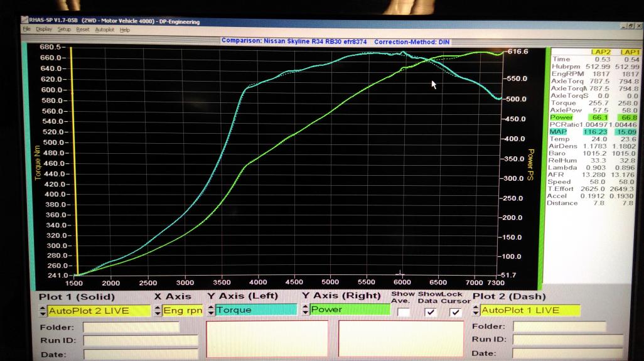
Task: Select the LAP2 column header
Action: [x=601, y=52]
